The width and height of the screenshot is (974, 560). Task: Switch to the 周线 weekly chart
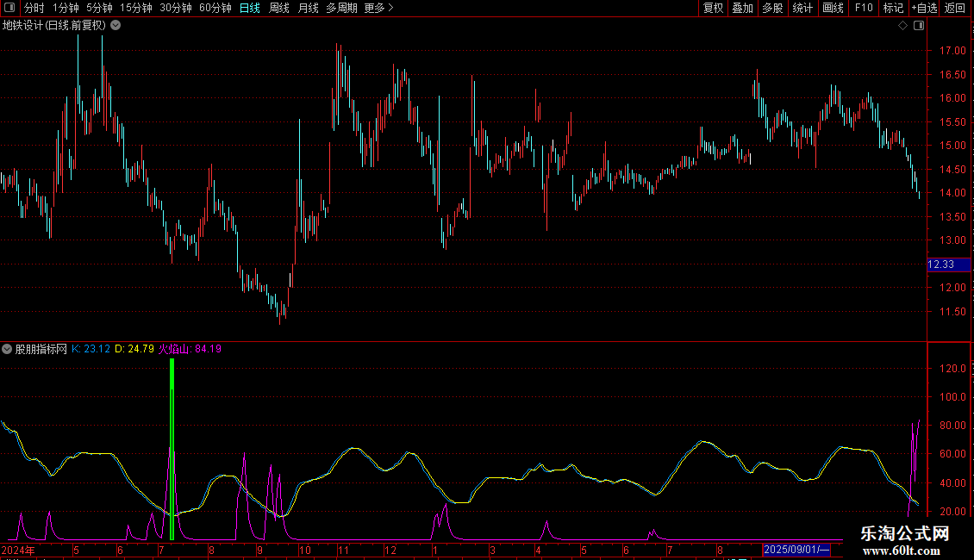[279, 8]
